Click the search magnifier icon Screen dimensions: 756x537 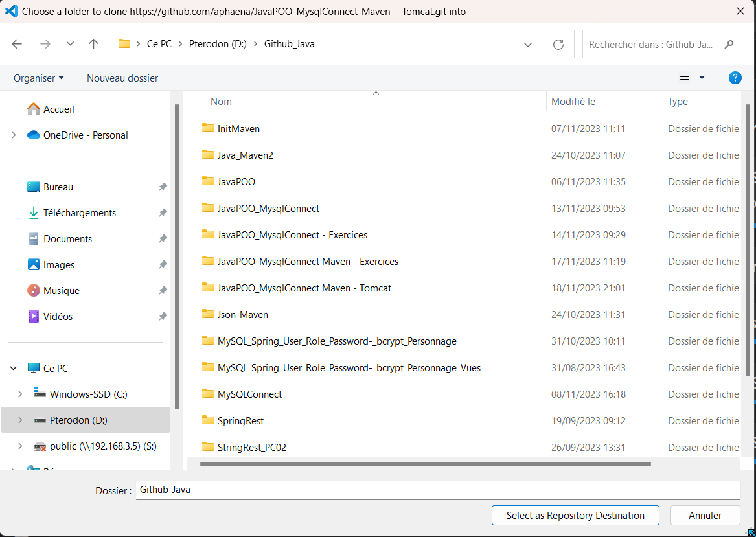point(729,44)
